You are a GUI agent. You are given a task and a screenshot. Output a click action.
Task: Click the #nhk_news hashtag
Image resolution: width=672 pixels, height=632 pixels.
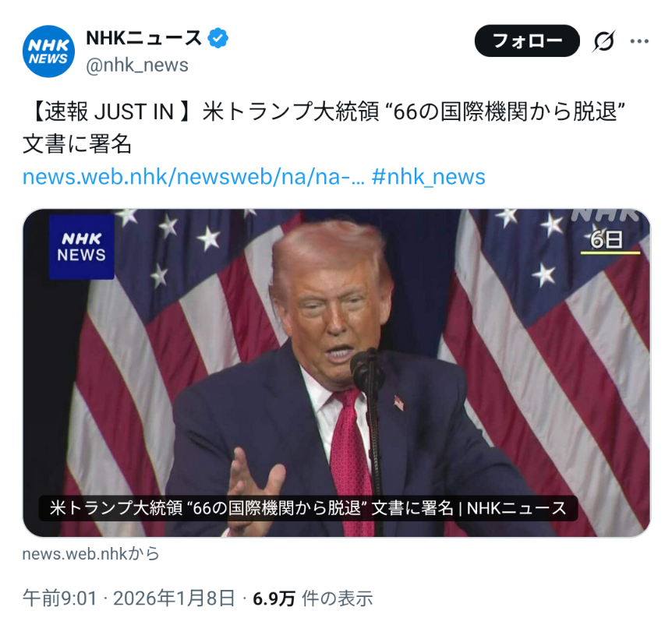click(x=428, y=177)
